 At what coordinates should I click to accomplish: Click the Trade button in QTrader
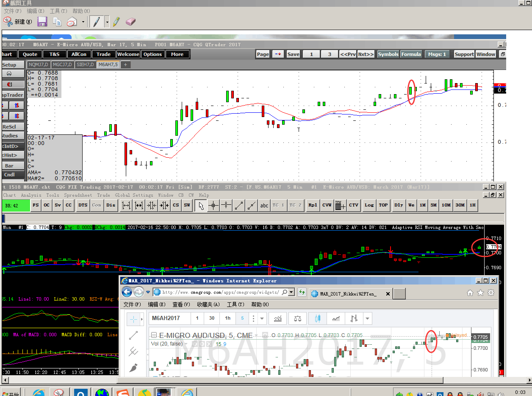tap(103, 54)
